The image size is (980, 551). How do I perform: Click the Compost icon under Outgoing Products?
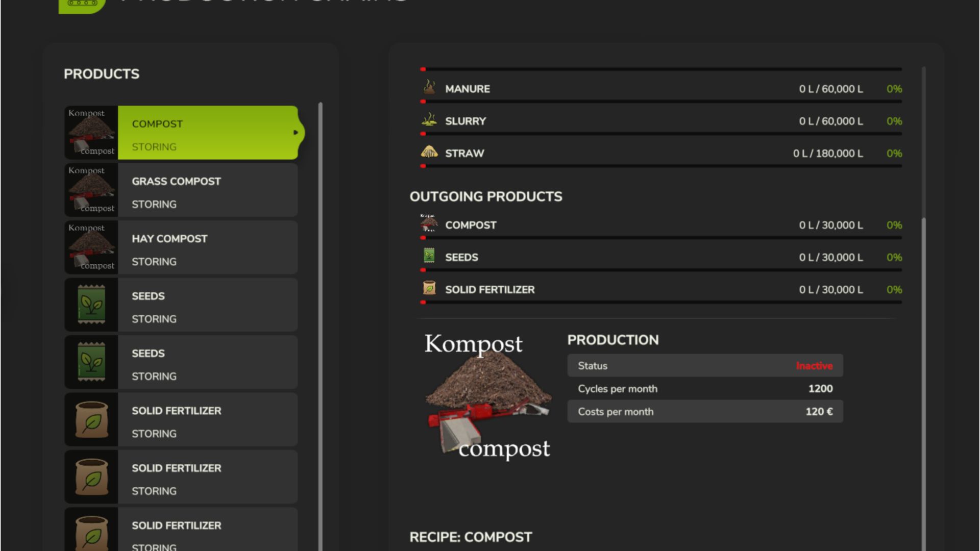tap(429, 223)
